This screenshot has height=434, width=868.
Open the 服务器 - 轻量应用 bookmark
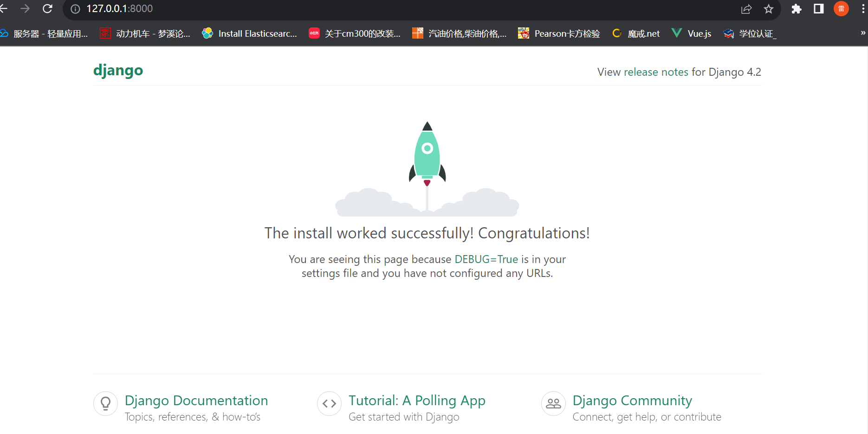click(x=44, y=33)
